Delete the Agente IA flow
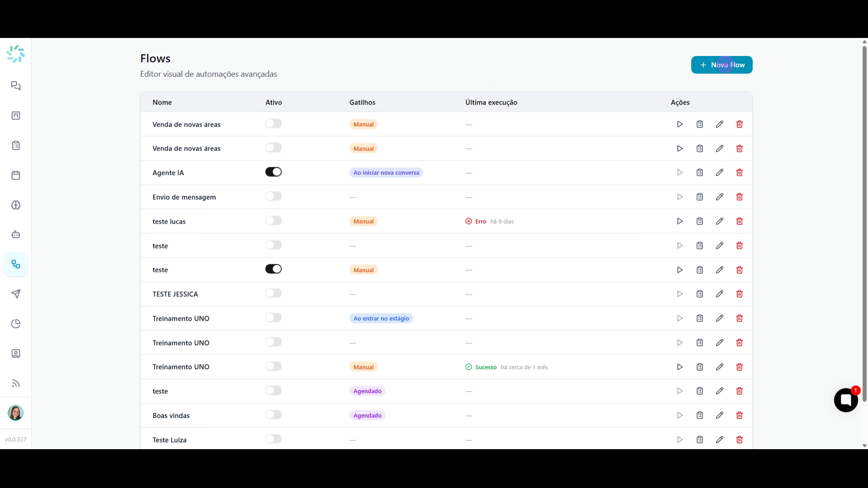This screenshot has width=868, height=488. 740,173
